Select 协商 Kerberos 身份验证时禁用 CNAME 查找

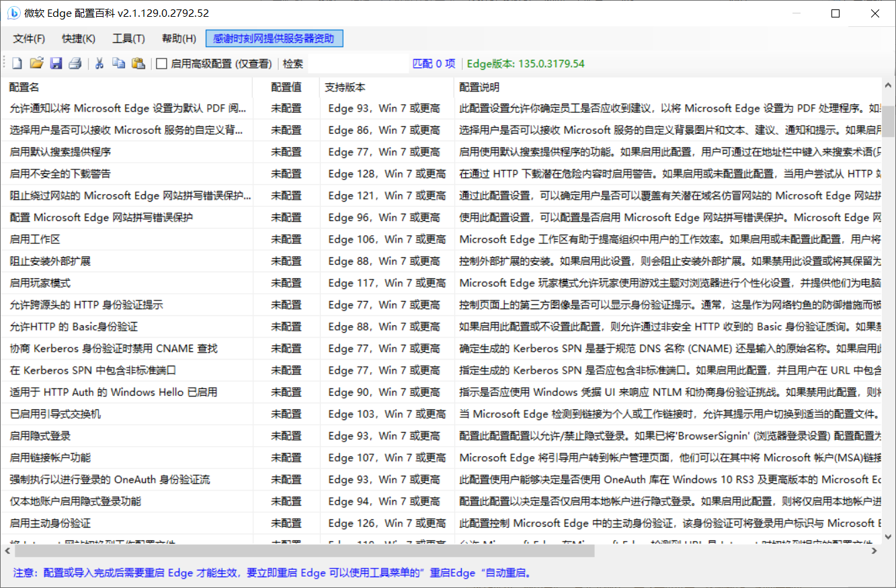[x=442, y=348]
